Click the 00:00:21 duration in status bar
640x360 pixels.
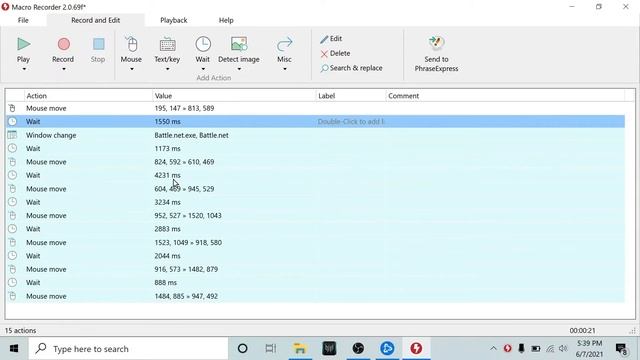click(582, 331)
